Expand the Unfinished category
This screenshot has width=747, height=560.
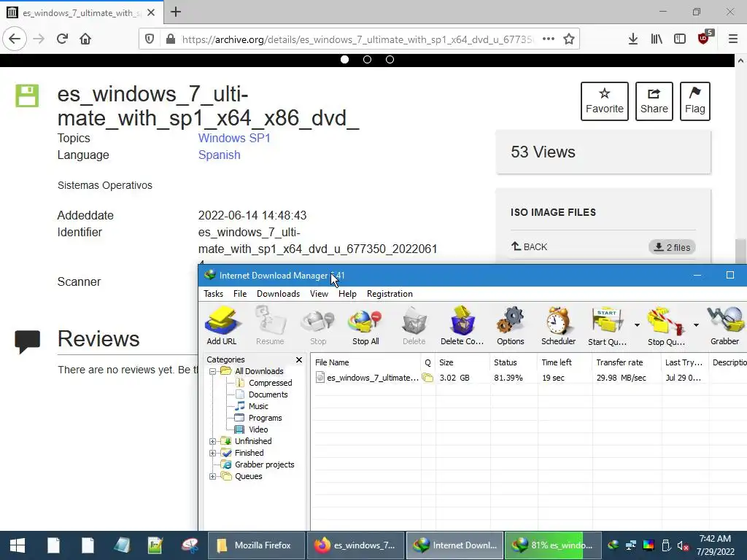click(212, 441)
